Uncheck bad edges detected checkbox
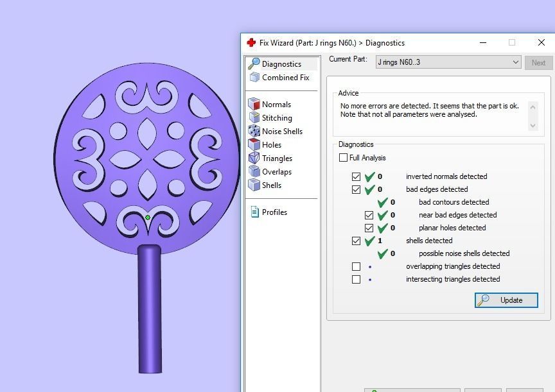The image size is (555, 392). click(x=356, y=189)
